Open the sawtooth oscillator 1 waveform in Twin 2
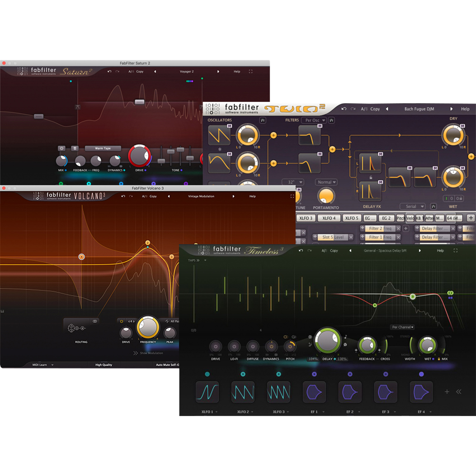The image size is (476, 476). (x=219, y=135)
